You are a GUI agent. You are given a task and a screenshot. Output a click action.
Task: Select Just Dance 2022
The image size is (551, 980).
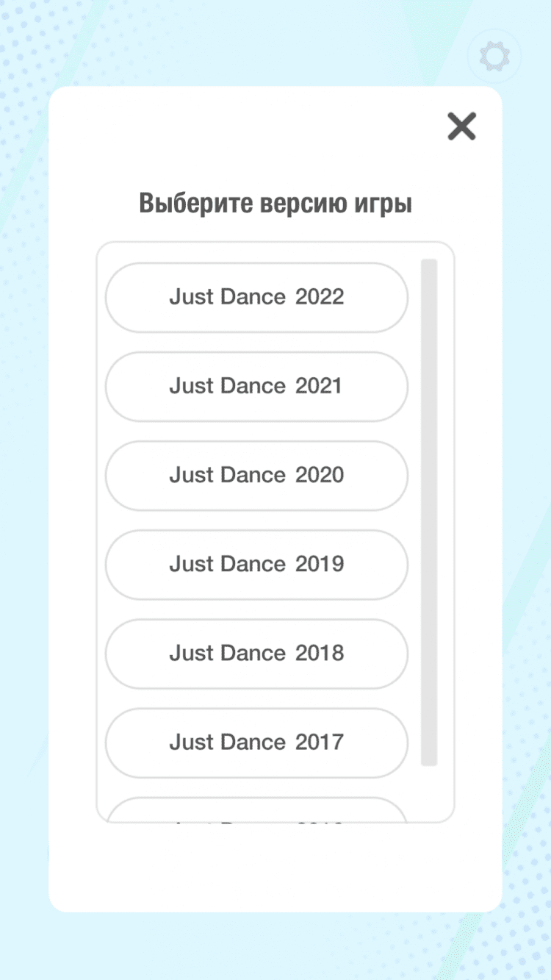click(x=256, y=297)
